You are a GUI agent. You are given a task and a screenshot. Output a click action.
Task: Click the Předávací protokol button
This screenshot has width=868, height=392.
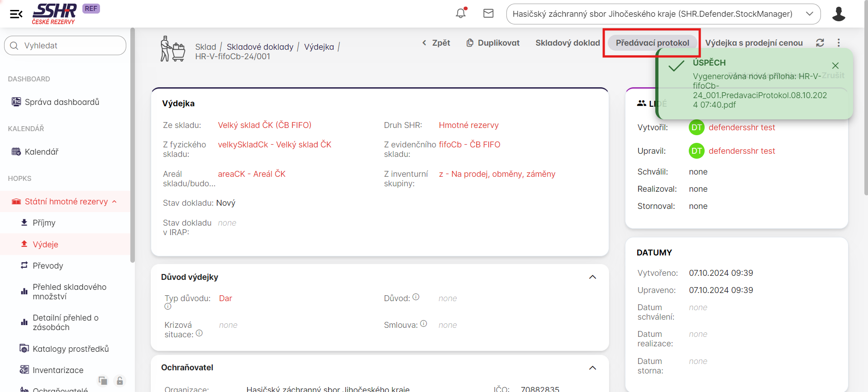652,43
